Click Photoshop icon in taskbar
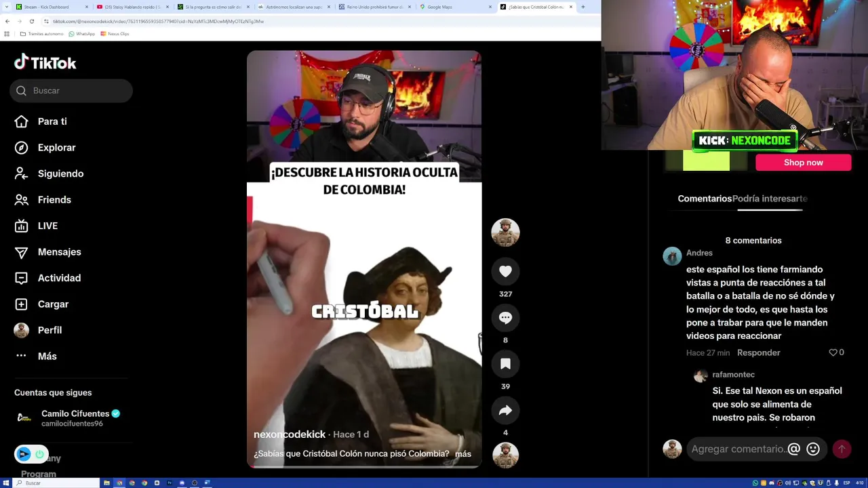This screenshot has width=868, height=488. click(x=169, y=483)
